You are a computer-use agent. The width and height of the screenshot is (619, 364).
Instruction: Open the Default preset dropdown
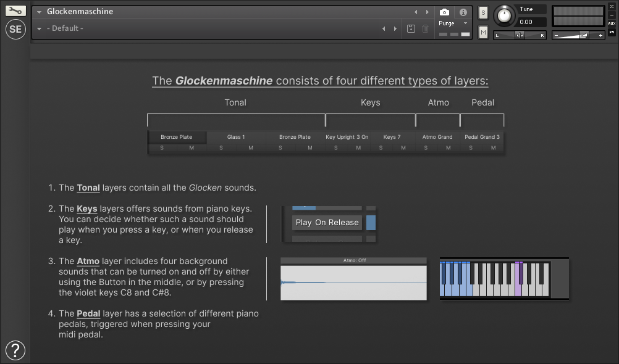[40, 28]
